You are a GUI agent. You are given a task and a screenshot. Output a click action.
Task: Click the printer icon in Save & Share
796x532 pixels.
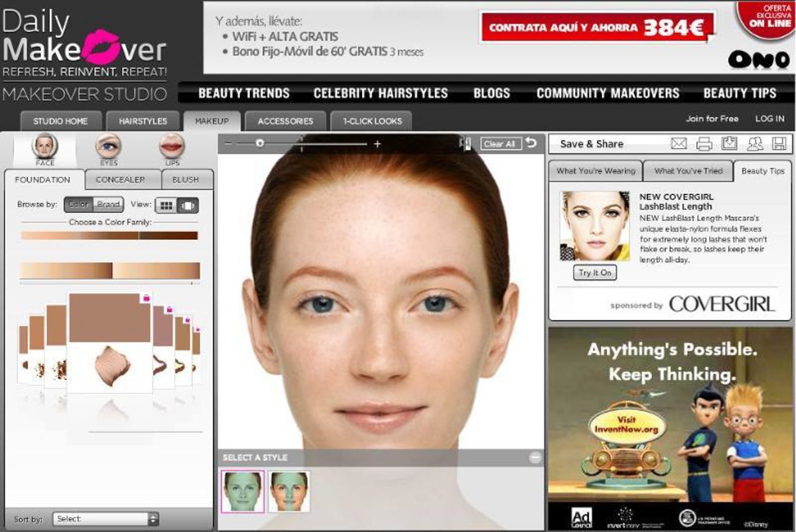pyautogui.click(x=704, y=144)
